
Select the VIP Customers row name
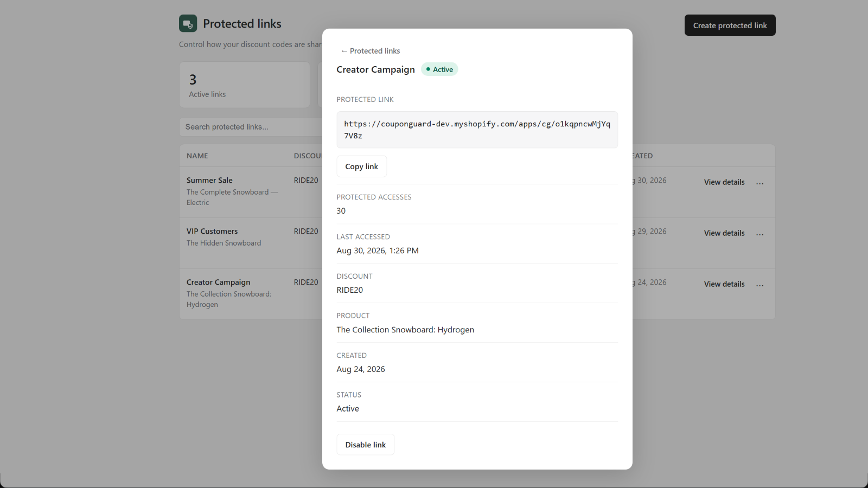[212, 232]
